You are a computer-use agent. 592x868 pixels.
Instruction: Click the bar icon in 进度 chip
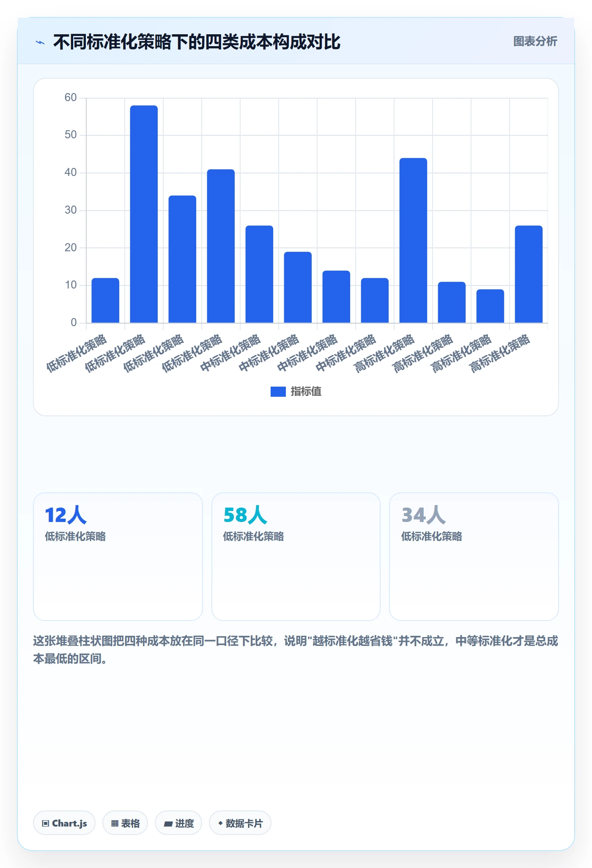(168, 823)
